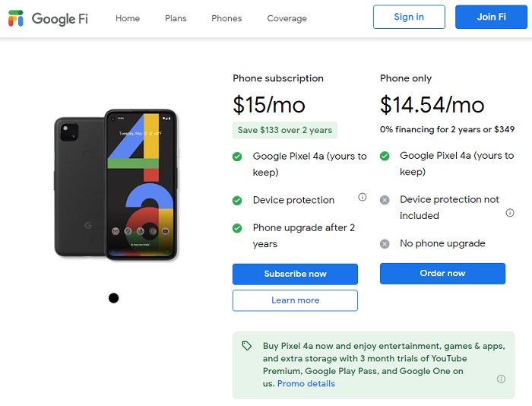
Task: Click the Device protection info icon
Action: tap(363, 198)
